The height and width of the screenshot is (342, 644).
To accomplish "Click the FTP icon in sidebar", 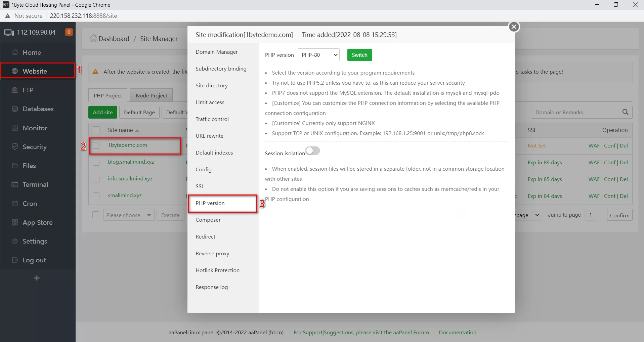I will [x=15, y=90].
